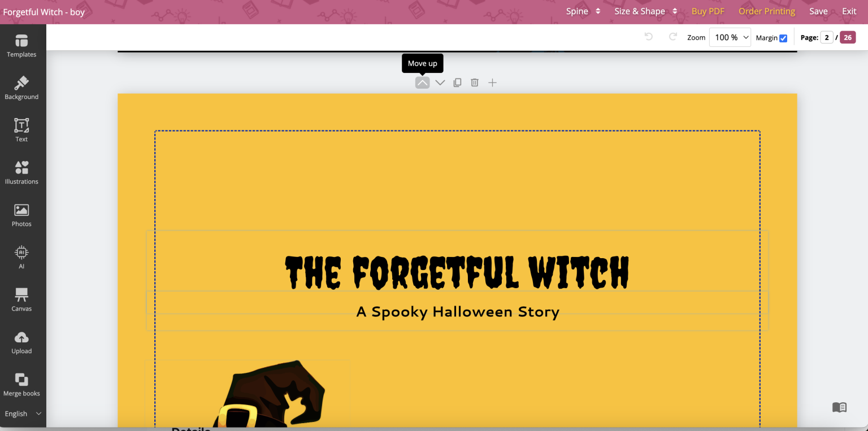Click Buy PDF in the top bar
The image size is (868, 431).
[708, 11]
